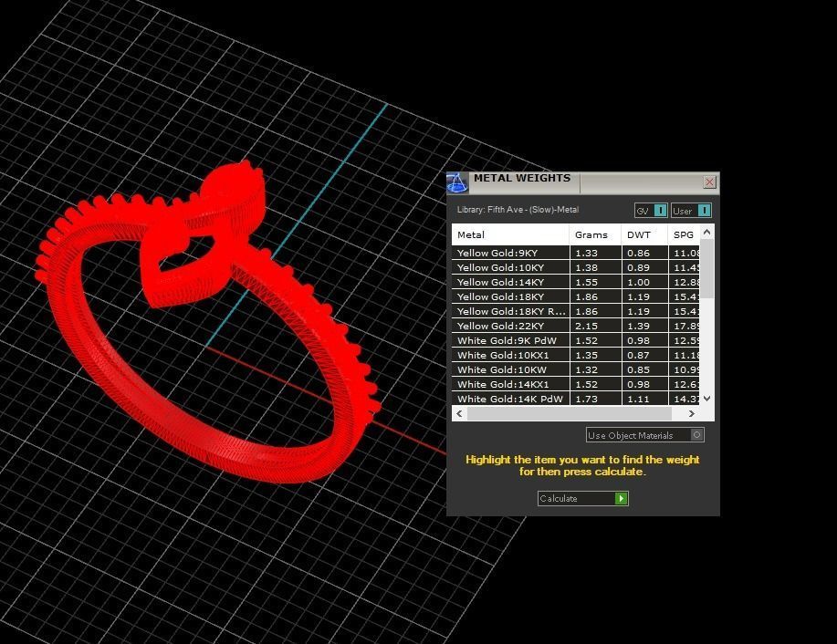Click DWT value 1.39
This screenshot has height=644, width=837.
coord(638,326)
